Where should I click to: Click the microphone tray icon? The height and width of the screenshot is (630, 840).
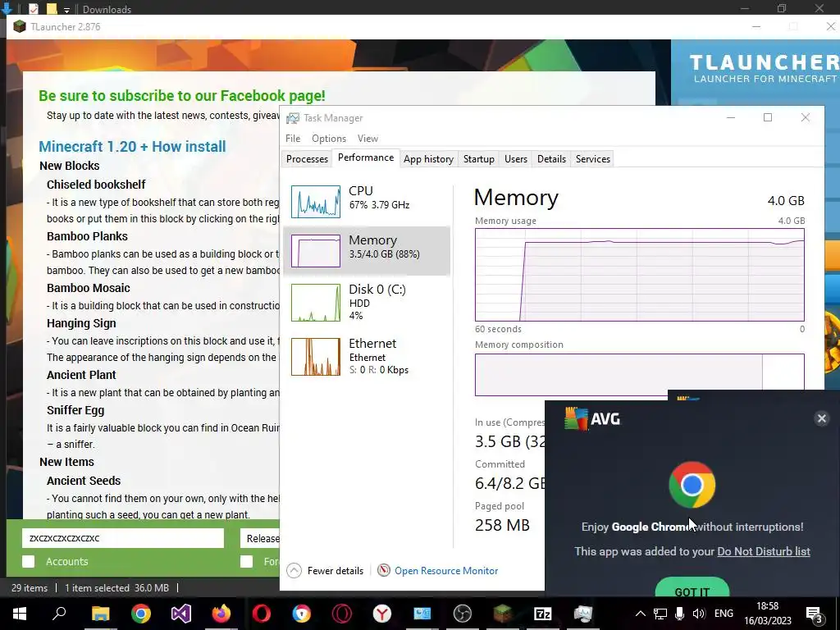click(x=679, y=614)
